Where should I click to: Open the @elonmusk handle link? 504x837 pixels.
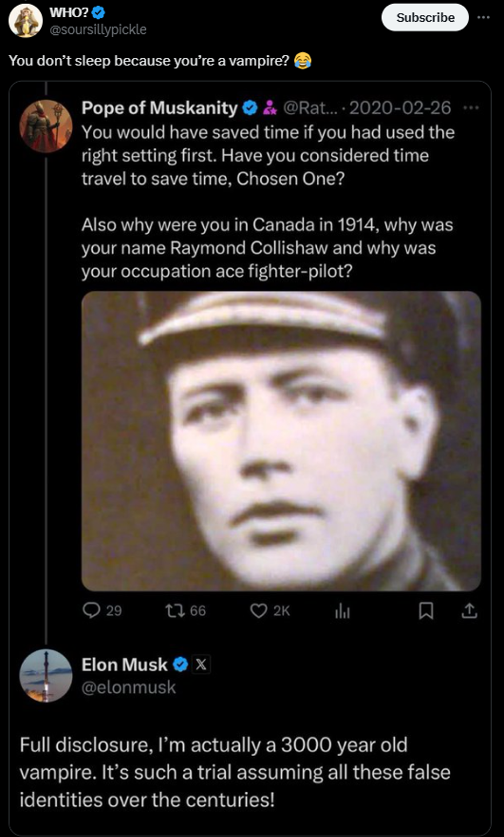tap(129, 687)
